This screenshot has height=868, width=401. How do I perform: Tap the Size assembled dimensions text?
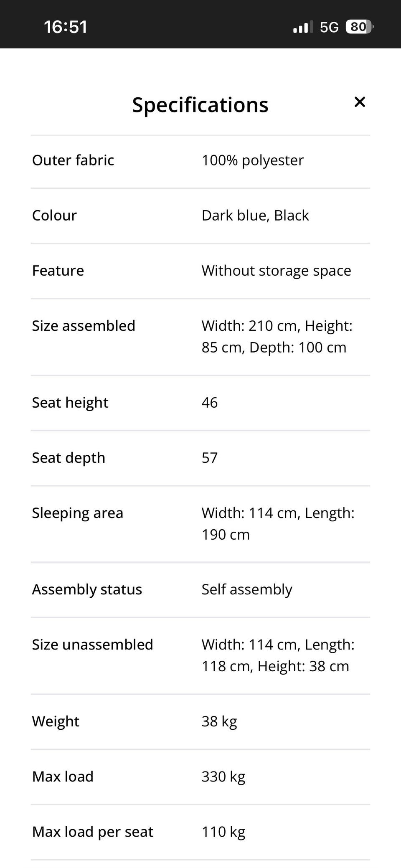[277, 337]
